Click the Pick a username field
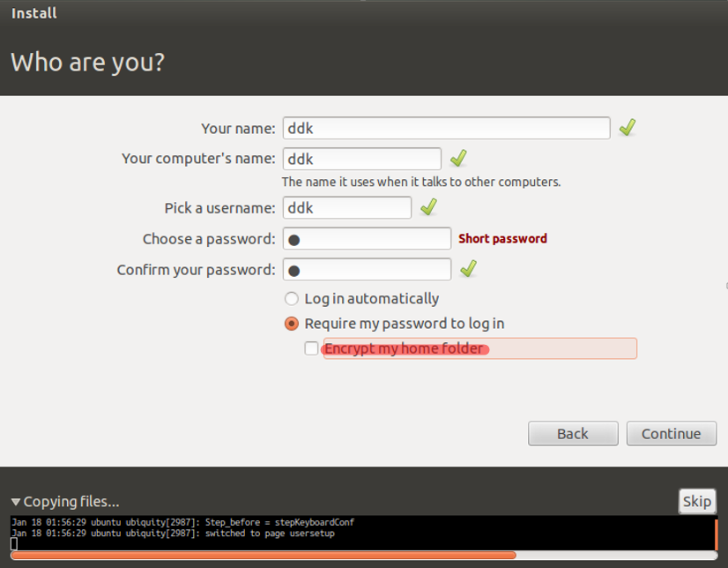The height and width of the screenshot is (568, 728). 346,207
